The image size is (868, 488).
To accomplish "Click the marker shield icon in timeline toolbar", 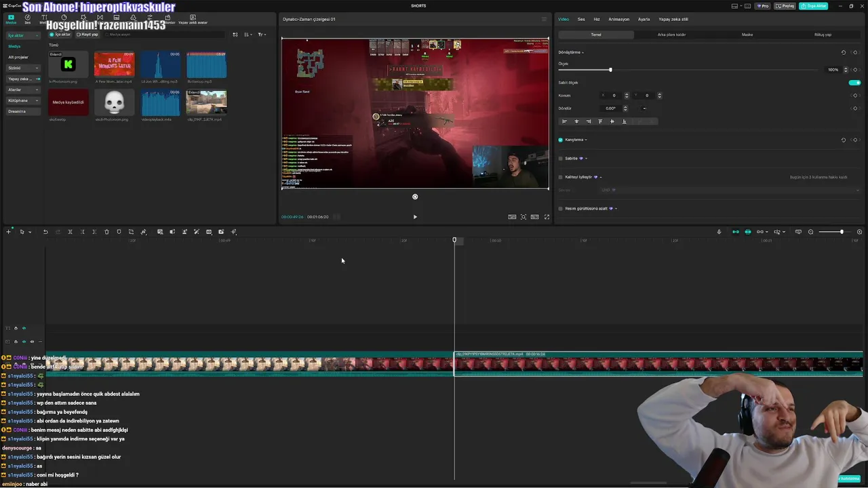I will 119,232.
